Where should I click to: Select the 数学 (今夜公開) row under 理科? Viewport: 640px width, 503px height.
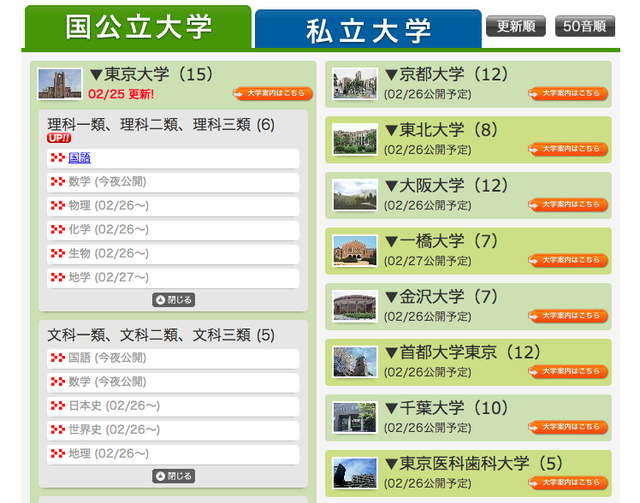(173, 182)
